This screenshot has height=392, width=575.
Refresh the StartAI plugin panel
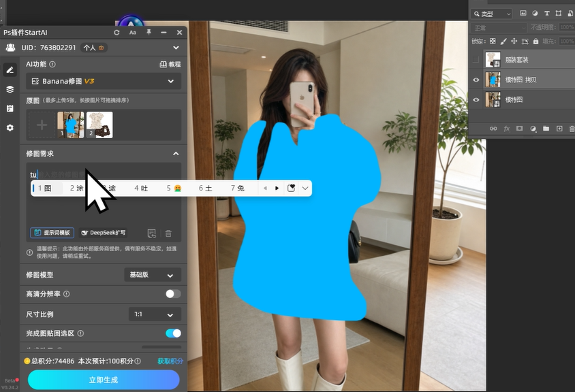(x=116, y=33)
